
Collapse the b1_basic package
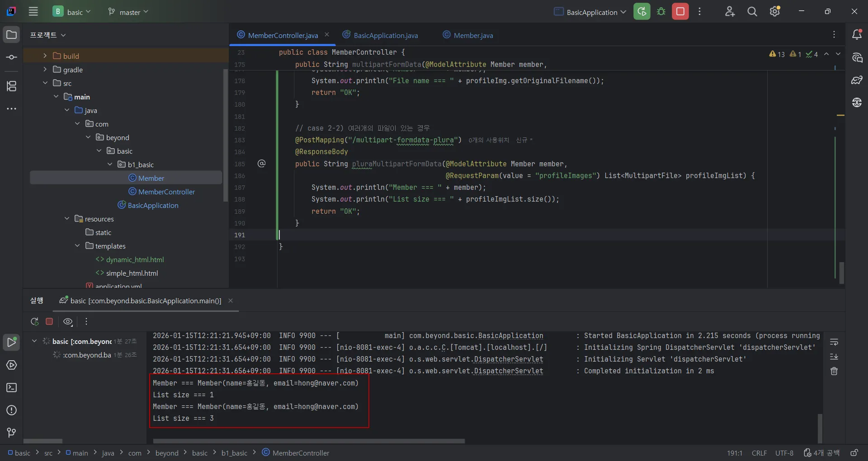pyautogui.click(x=110, y=164)
